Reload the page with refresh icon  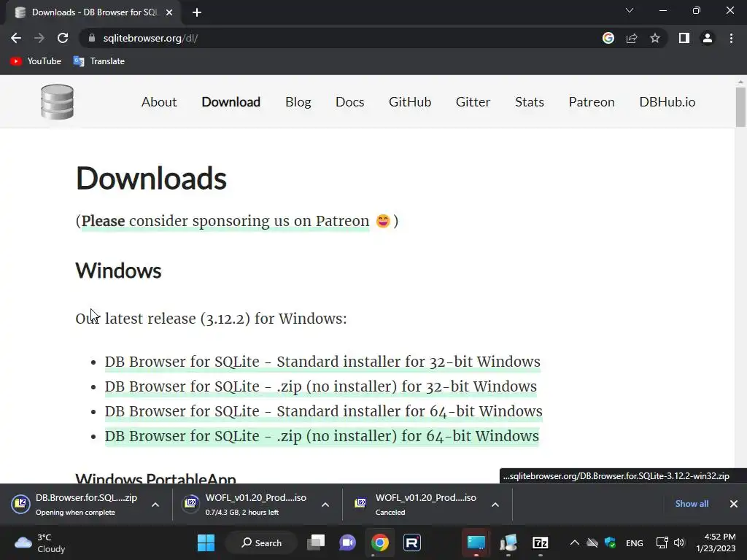[x=63, y=38]
